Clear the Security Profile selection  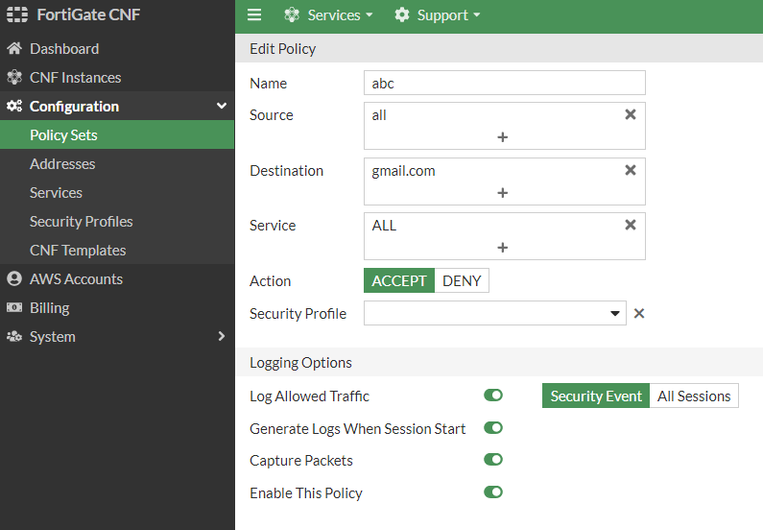click(x=639, y=313)
